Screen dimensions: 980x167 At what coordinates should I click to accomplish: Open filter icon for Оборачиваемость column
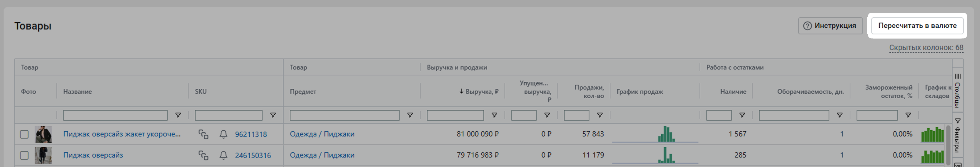point(840,115)
